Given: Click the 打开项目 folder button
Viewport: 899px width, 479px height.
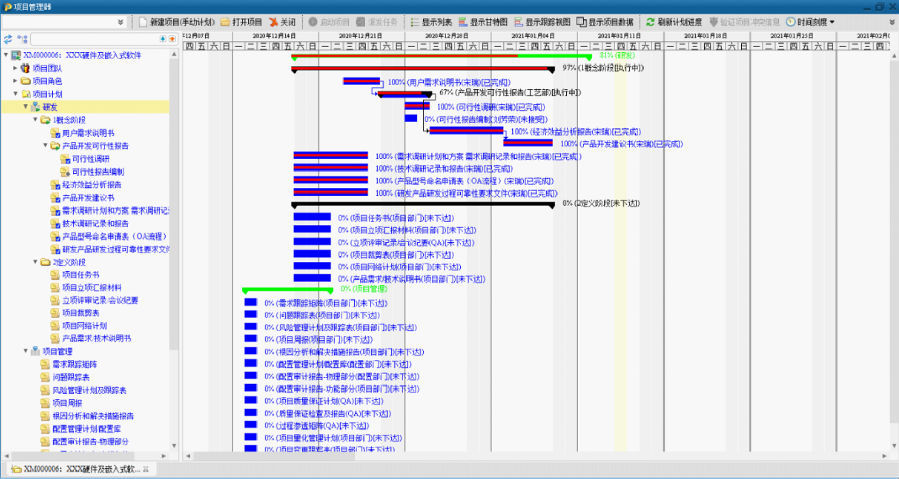Looking at the screenshot, I should [x=241, y=22].
